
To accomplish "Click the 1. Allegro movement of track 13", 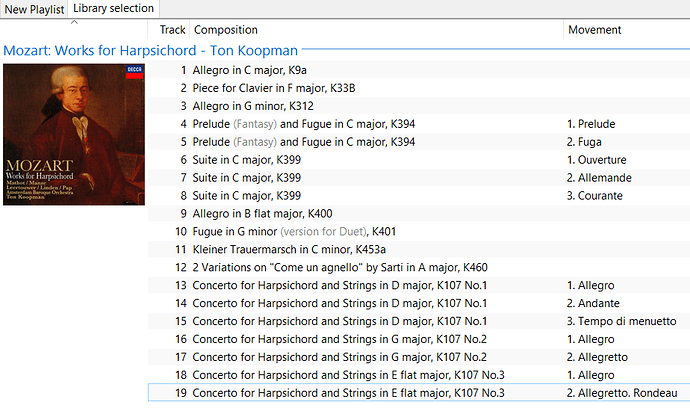I will pos(591,286).
